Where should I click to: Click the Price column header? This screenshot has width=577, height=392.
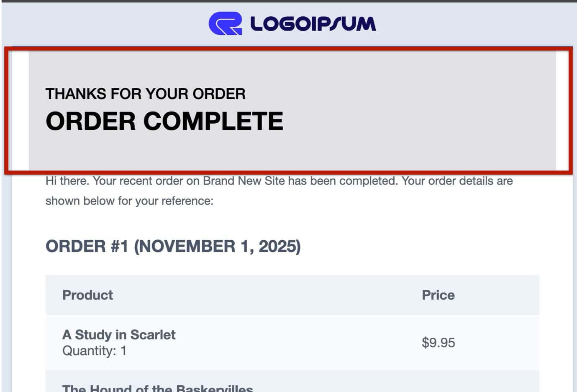(x=438, y=295)
